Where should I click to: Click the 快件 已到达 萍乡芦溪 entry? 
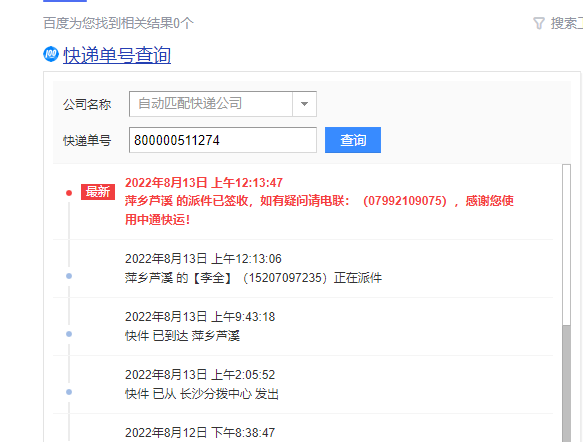click(x=182, y=336)
